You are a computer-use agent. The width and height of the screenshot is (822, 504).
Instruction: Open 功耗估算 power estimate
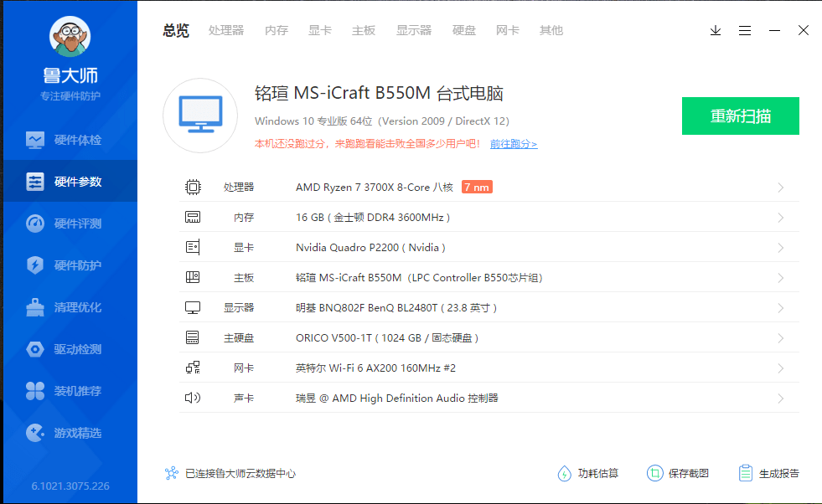pos(587,473)
